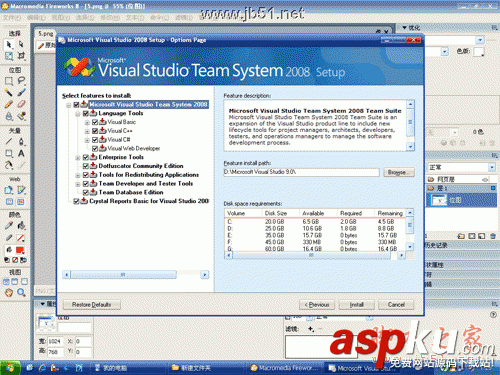Image resolution: width=500 pixels, height=375 pixels.
Task: Expand the Visual Basic tree node
Action: (x=87, y=122)
